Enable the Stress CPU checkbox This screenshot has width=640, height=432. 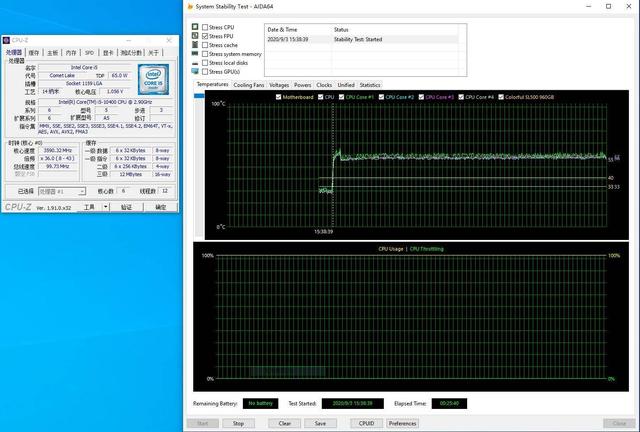click(205, 27)
